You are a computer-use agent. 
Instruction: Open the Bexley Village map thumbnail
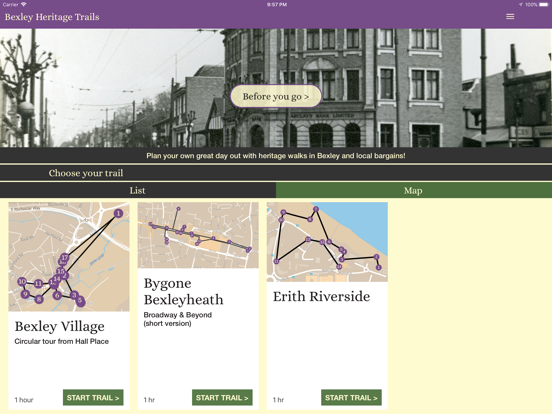(69, 257)
